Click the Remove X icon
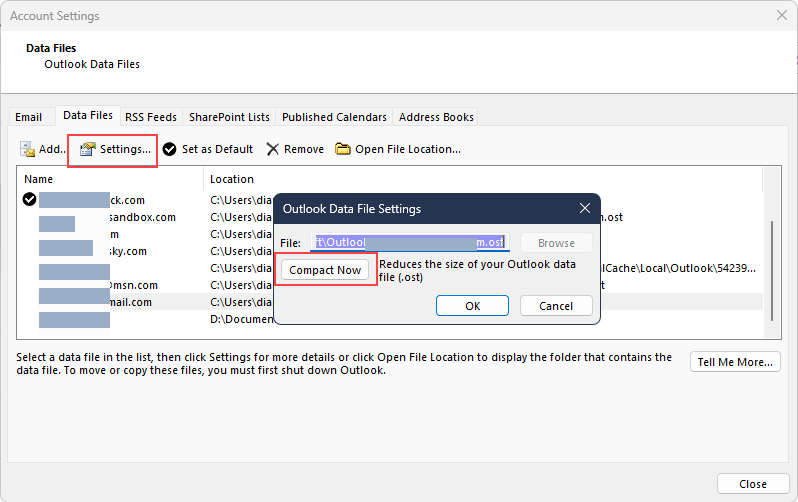798x502 pixels. point(273,149)
